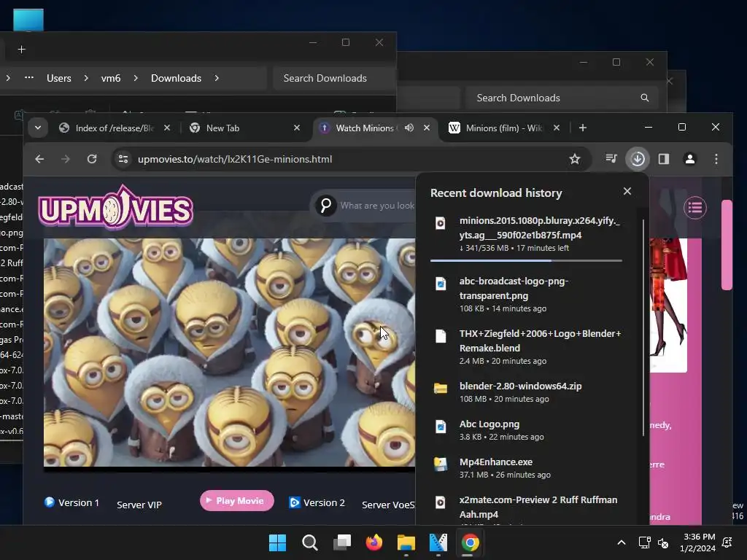
Task: Open Chrome tab search dropdown
Action: coord(38,128)
